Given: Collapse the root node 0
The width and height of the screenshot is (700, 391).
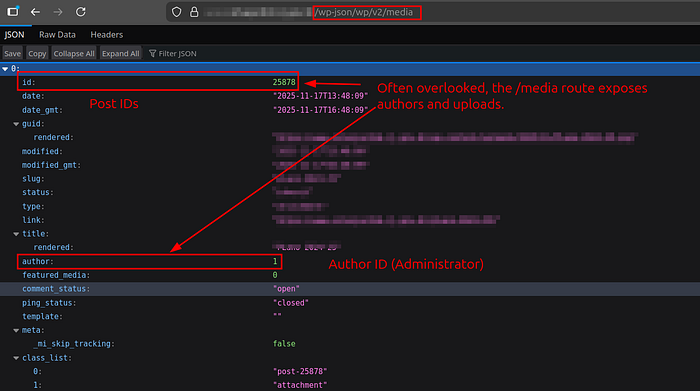Looking at the screenshot, I should pos(5,69).
